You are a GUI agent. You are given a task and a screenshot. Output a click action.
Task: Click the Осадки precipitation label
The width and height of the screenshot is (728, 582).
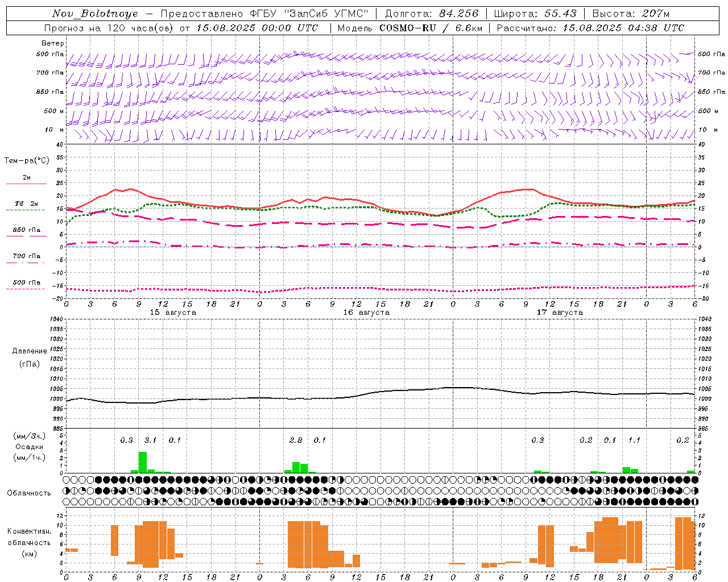pyautogui.click(x=30, y=447)
